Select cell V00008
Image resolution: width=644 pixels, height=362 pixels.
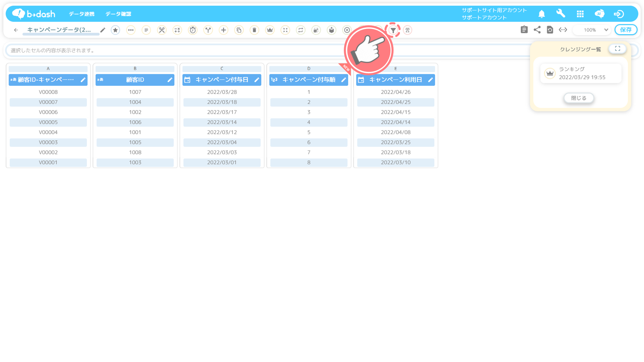pos(48,92)
